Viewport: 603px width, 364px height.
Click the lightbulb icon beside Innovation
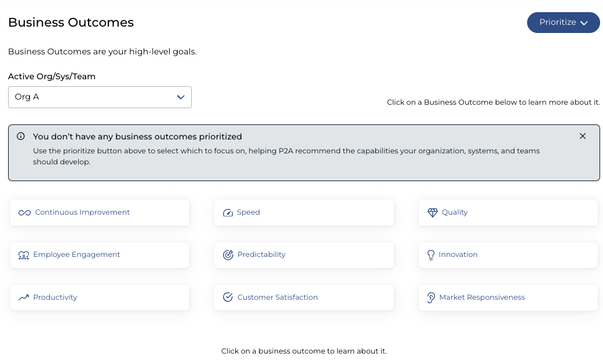pyautogui.click(x=431, y=255)
